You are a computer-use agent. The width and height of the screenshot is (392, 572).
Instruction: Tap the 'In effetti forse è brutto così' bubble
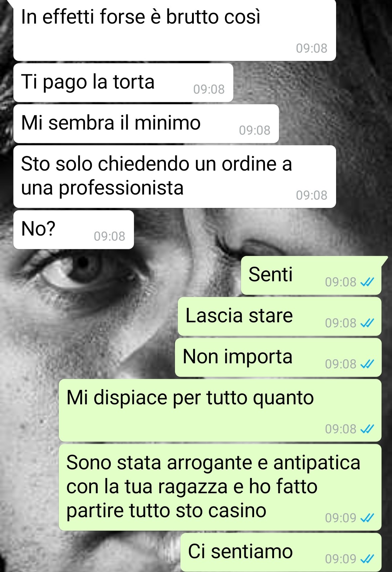(175, 30)
